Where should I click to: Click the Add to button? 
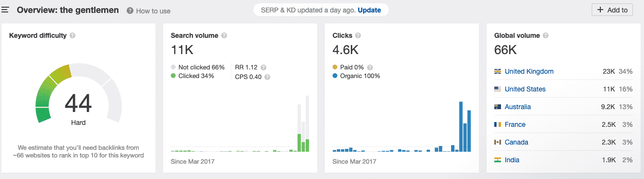613,10
